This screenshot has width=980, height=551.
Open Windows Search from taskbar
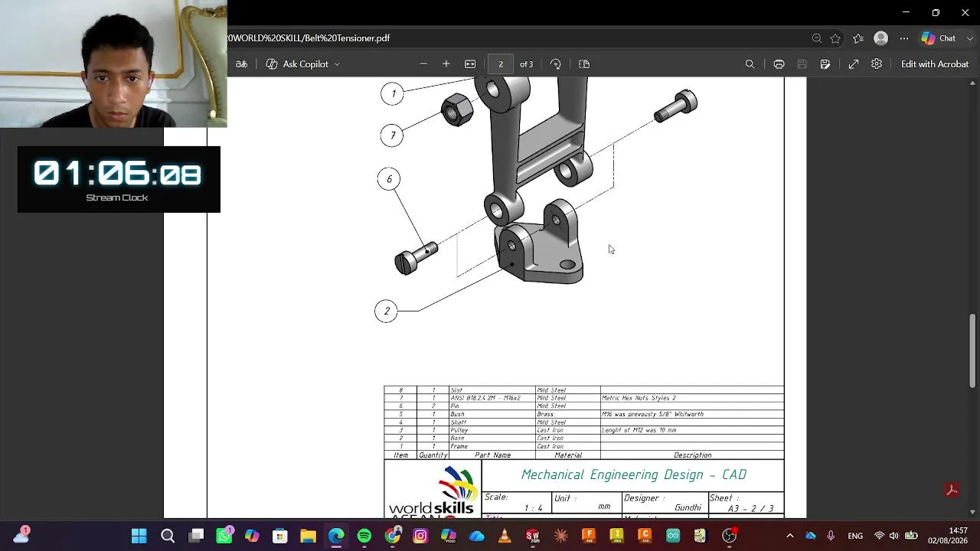[x=168, y=536]
